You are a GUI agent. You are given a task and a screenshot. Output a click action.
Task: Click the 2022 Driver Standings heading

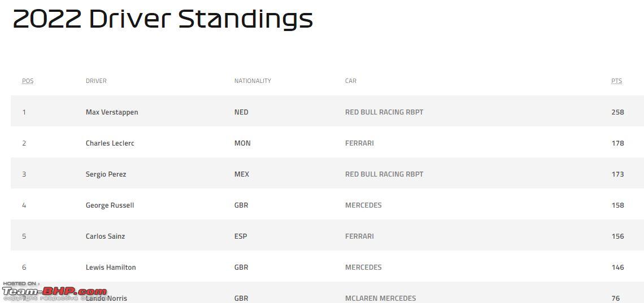[163, 19]
